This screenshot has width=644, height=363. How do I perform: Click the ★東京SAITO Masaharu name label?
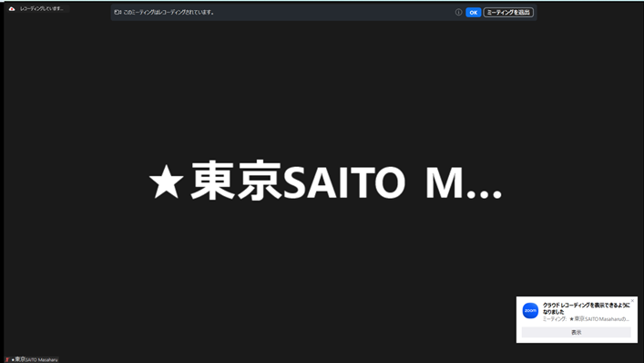[35, 359]
